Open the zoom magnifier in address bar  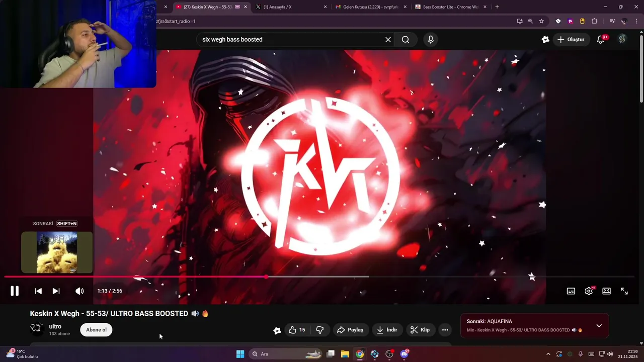(530, 21)
